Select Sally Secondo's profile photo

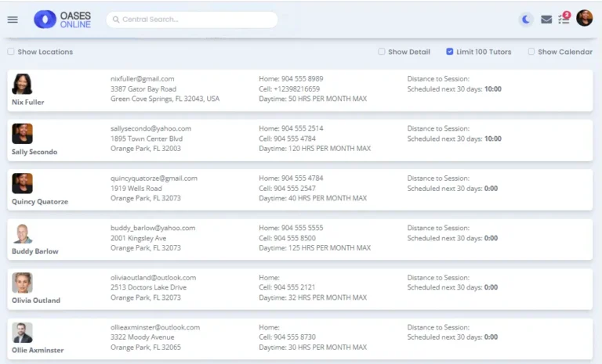[22, 134]
